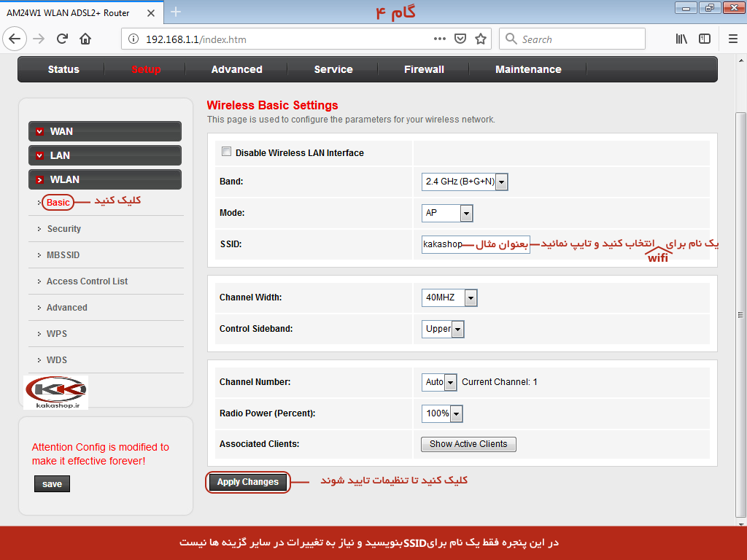Open the Radio Power 100% dropdown
This screenshot has height=560, width=747.
coord(442,413)
